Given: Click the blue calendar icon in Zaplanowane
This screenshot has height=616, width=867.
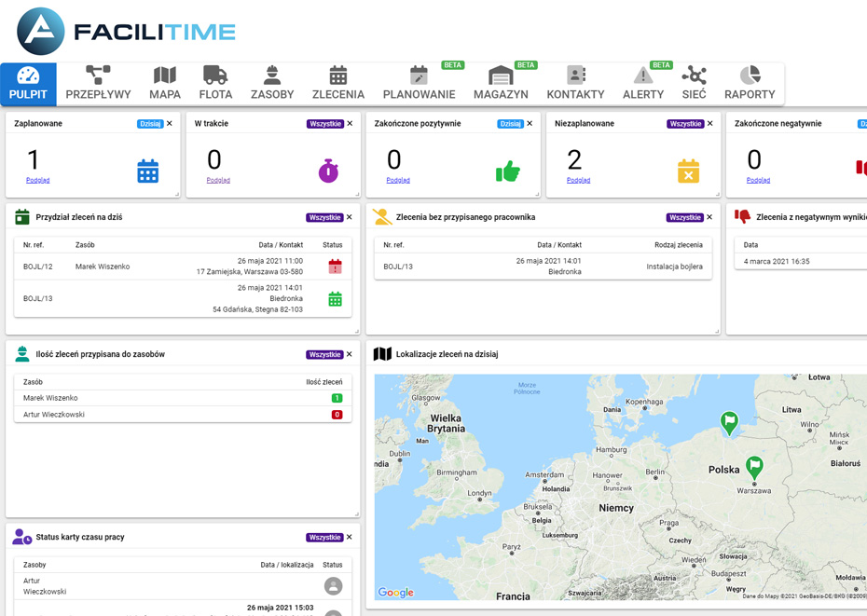Looking at the screenshot, I should tap(147, 171).
